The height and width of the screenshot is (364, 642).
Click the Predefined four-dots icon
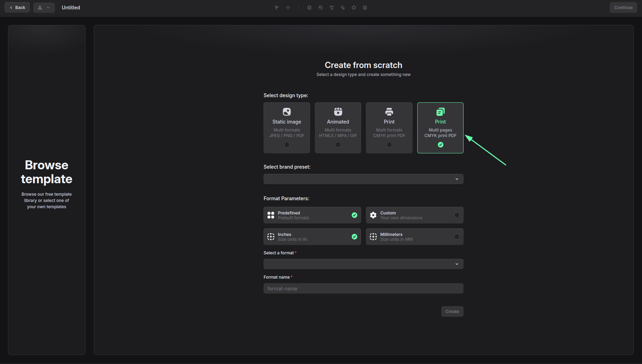271,215
